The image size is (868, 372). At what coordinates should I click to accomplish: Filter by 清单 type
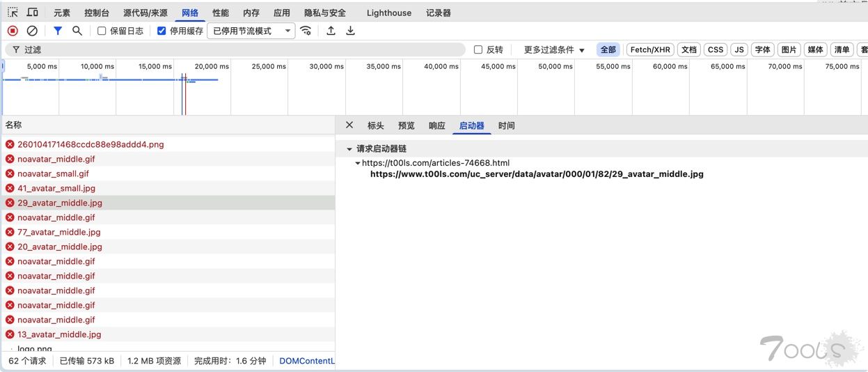[x=842, y=49]
